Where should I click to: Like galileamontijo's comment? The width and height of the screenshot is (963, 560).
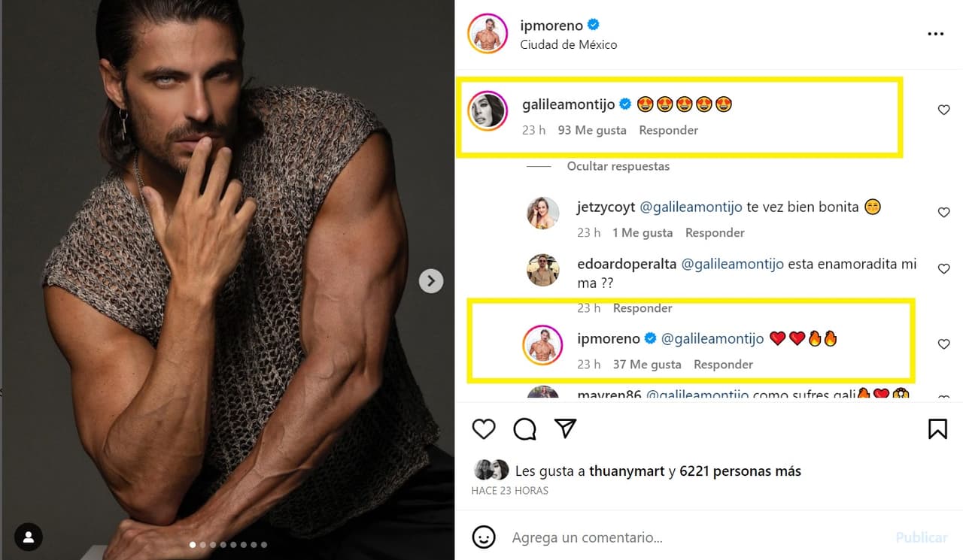(x=943, y=110)
